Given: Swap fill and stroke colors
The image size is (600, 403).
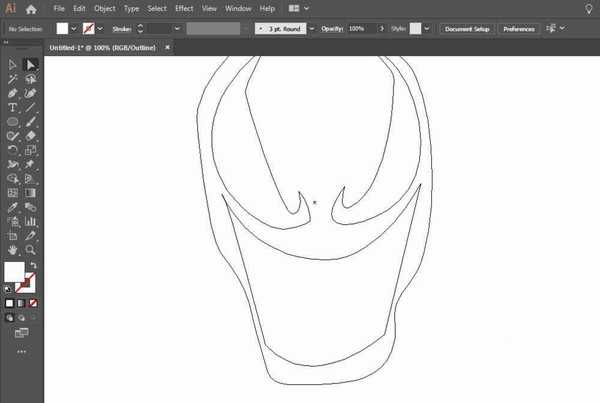Looking at the screenshot, I should 33,265.
